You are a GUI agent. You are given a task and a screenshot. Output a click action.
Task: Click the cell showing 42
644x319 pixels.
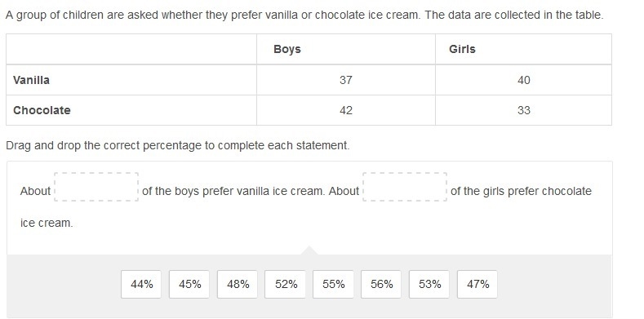(346, 110)
